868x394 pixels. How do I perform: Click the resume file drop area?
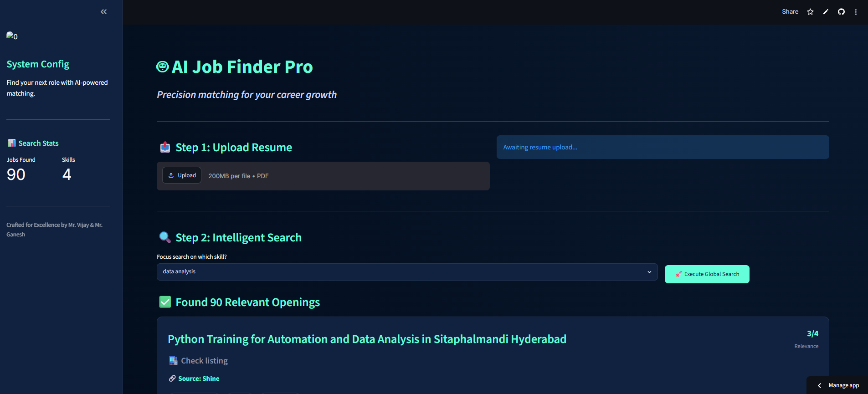323,176
